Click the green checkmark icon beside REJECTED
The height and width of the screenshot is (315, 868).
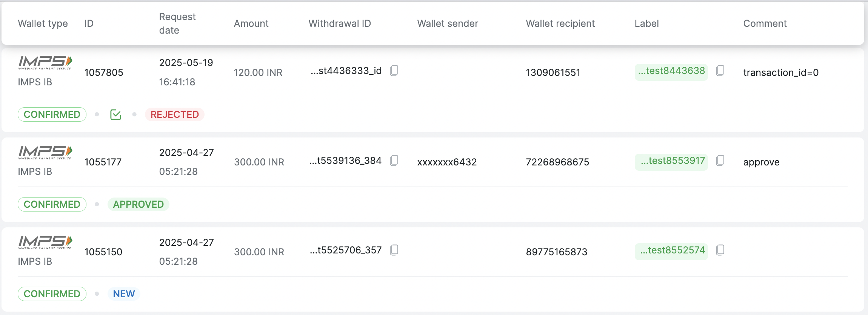coord(115,114)
